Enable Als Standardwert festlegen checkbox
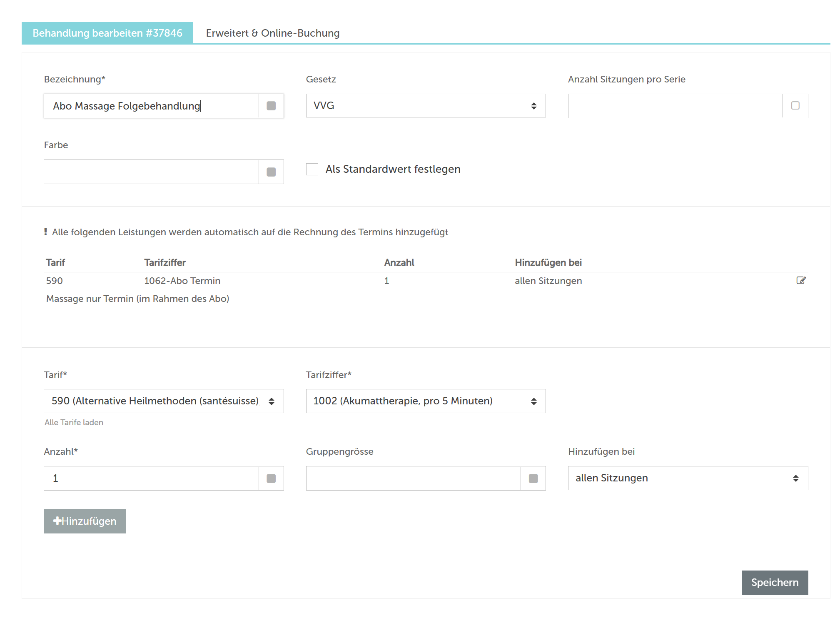The width and height of the screenshot is (840, 618). coord(312,169)
